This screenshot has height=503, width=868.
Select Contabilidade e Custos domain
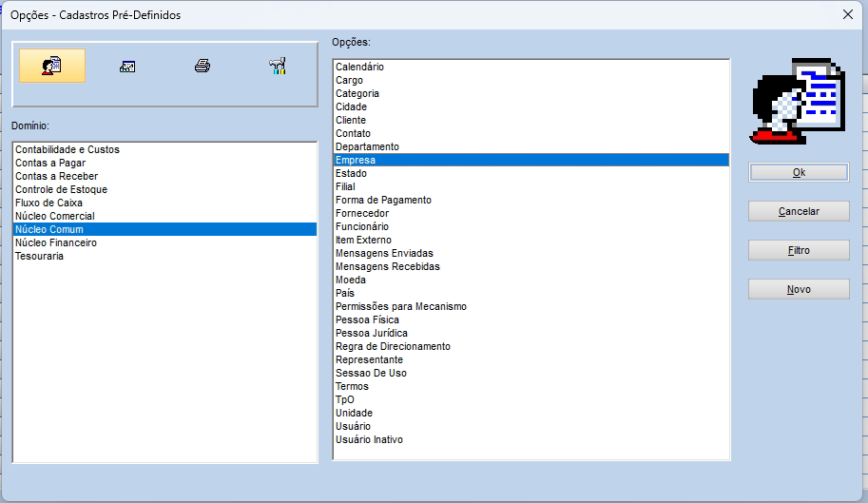pyautogui.click(x=68, y=149)
